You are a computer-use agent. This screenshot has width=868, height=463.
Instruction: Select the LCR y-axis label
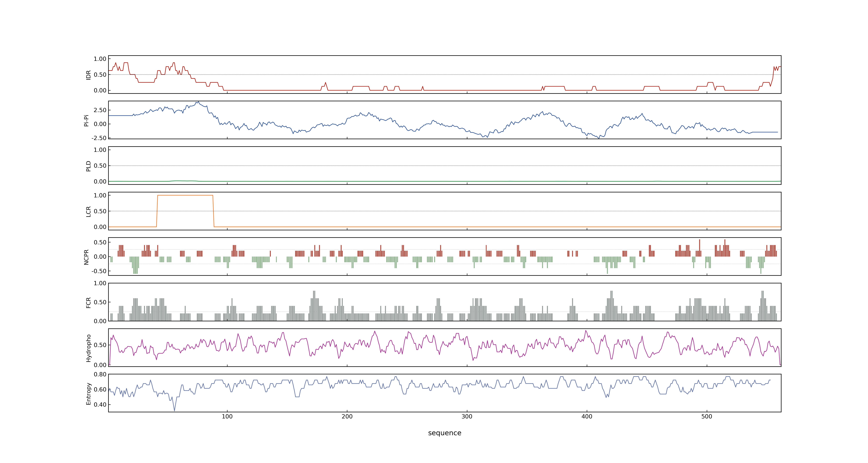point(88,211)
